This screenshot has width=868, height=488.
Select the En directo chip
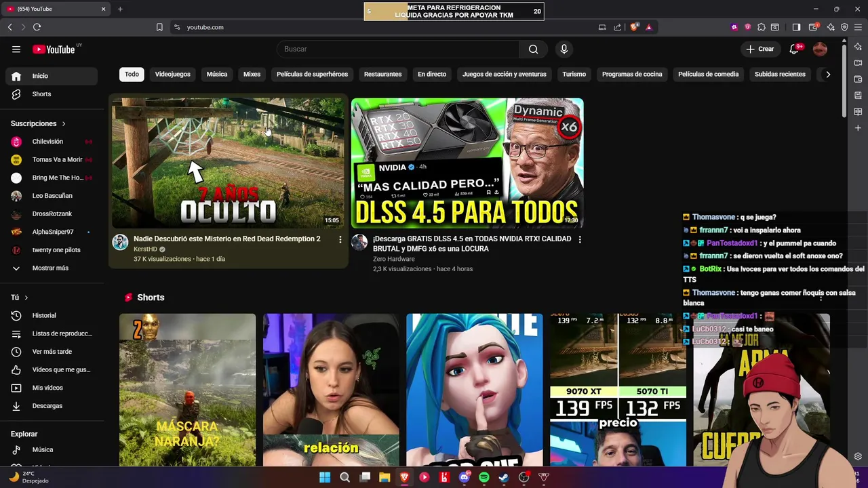pyautogui.click(x=432, y=75)
